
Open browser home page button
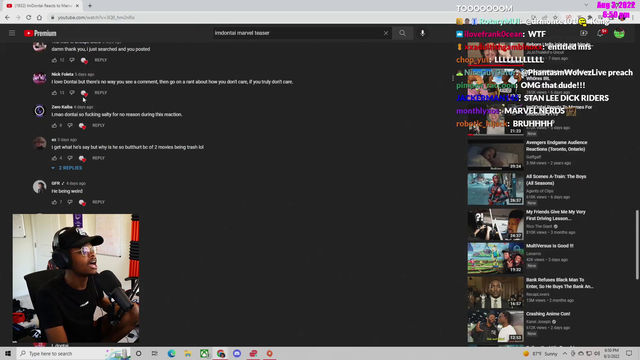coord(39,18)
